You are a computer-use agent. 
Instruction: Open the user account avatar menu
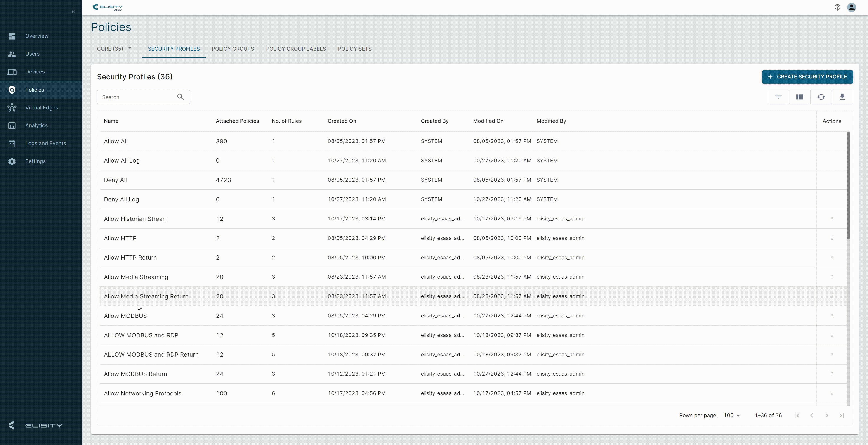coord(851,7)
